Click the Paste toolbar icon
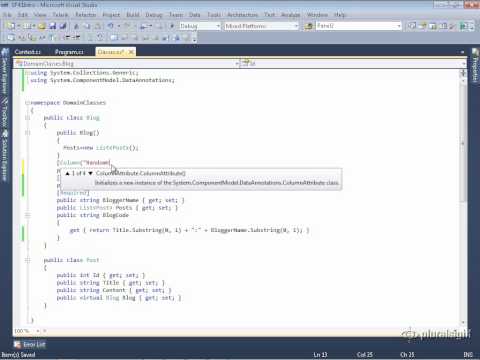Image resolution: width=480 pixels, height=360 pixels. (x=98, y=26)
